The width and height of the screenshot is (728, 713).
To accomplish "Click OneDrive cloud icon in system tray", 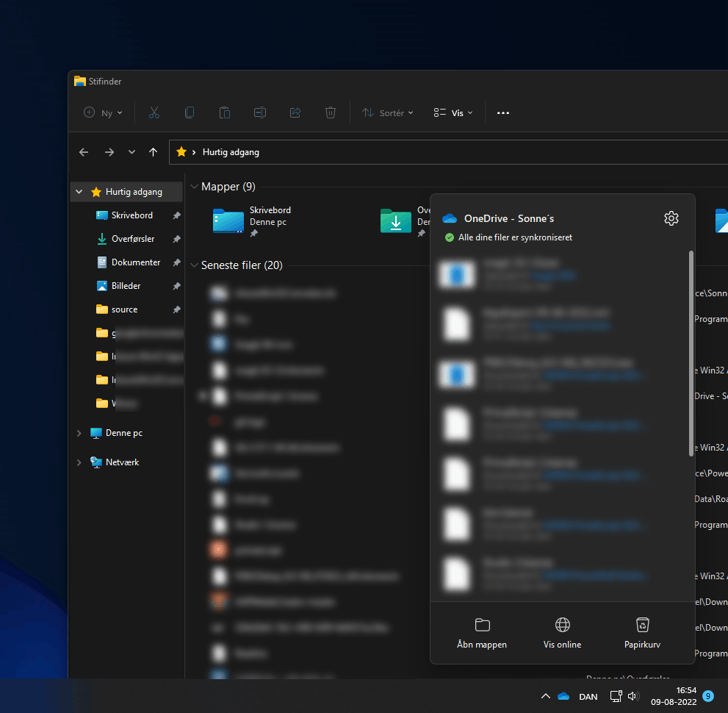I will click(x=563, y=696).
